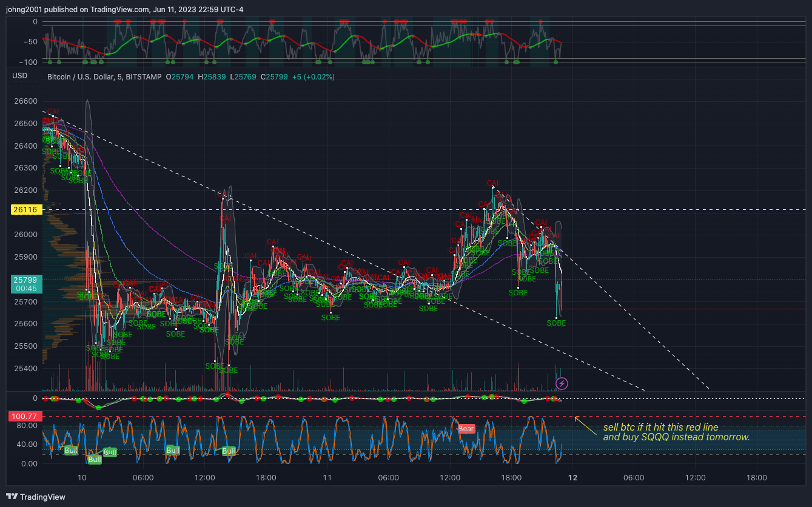812x507 pixels.
Task: Click the -100 level on top indicator
Action: coord(28,62)
